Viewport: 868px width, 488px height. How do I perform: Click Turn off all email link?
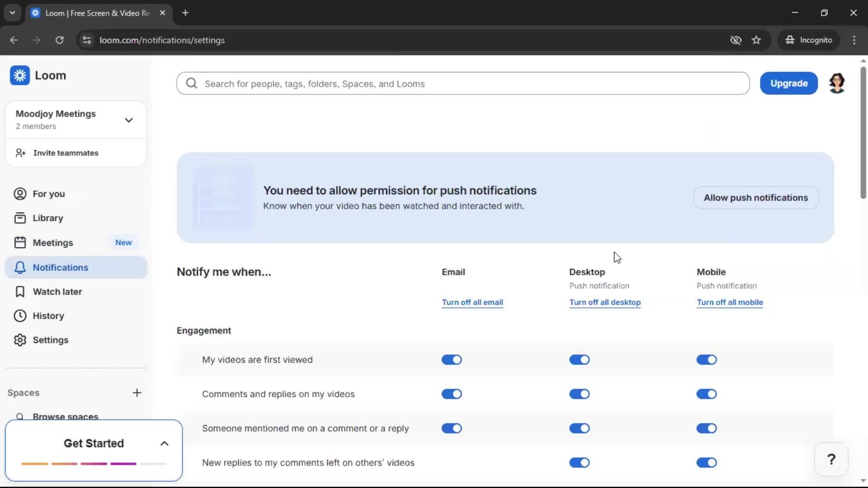(x=472, y=302)
